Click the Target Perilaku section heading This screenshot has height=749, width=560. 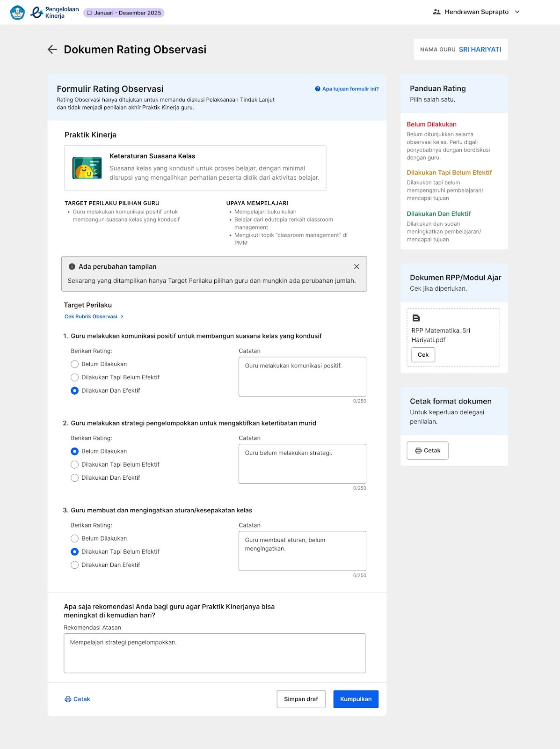click(88, 305)
